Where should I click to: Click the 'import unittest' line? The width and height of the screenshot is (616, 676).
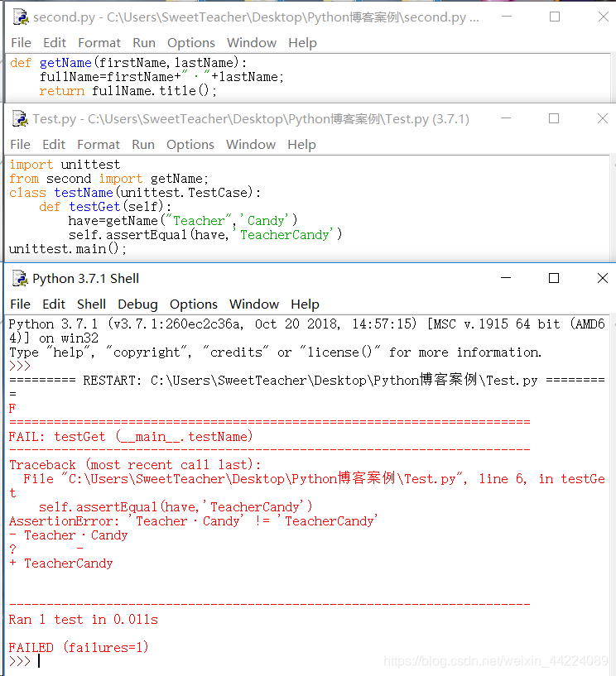click(65, 165)
